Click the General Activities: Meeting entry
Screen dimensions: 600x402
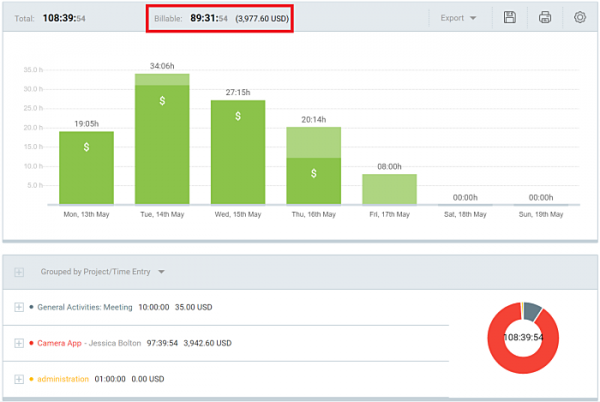85,307
